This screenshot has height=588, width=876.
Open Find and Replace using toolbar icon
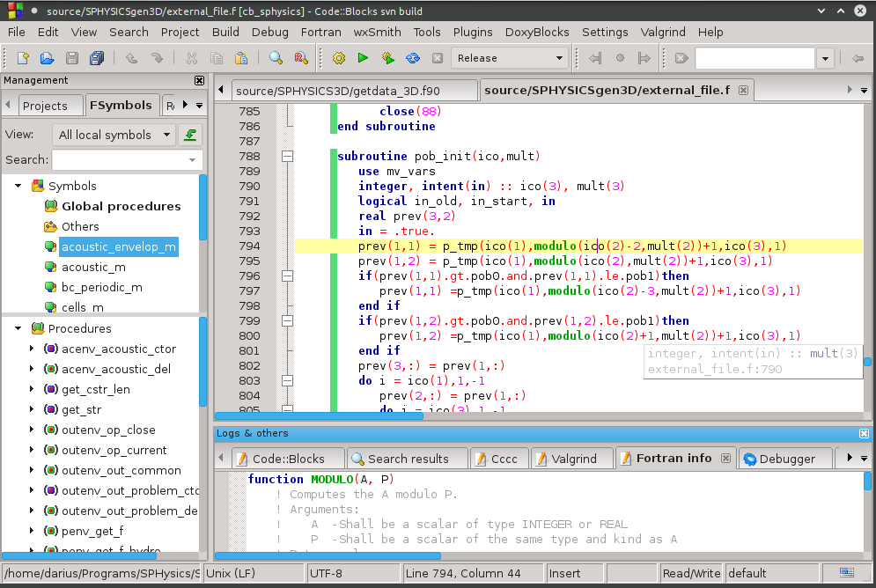click(x=301, y=57)
